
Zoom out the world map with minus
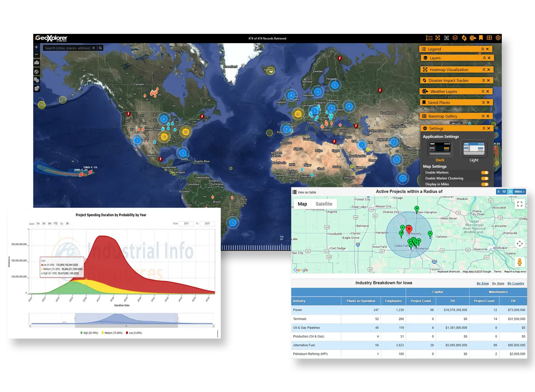(x=36, y=54)
